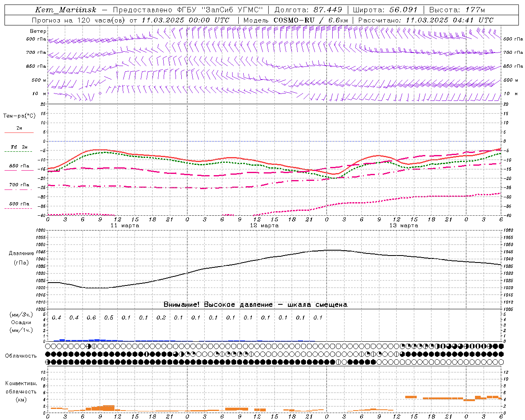Image resolution: width=525 pixels, height=420 pixels.
Task: Click the Модель COSMO-RU / 6.6км label
Action: pos(295,20)
